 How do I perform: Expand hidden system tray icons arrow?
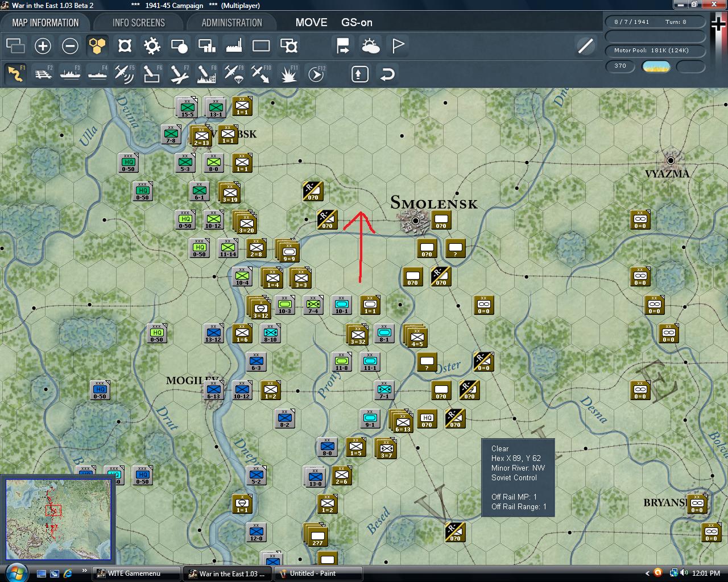point(647,573)
